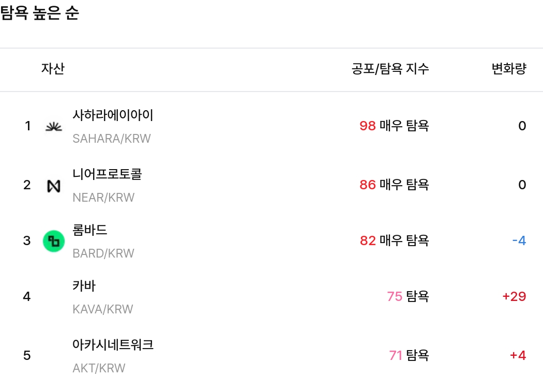Select the KAVA/KRW ticker label
Screen dimensions: 543x392
(x=103, y=309)
